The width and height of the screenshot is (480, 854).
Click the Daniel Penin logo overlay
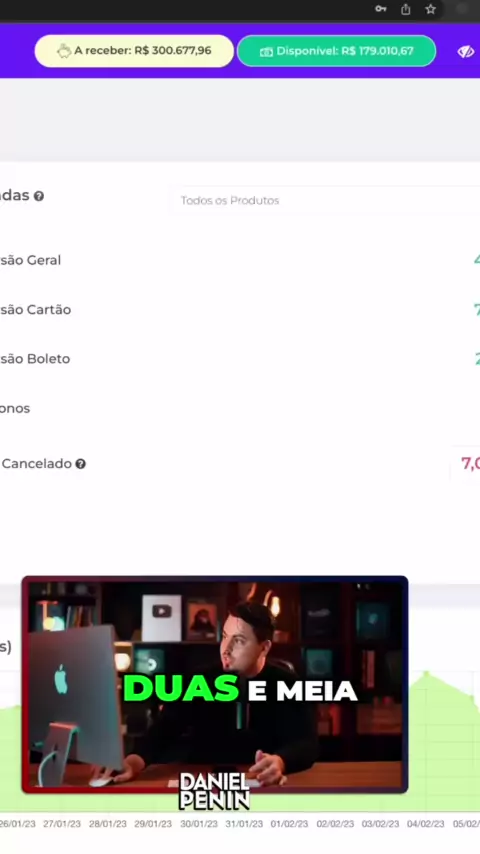coord(214,791)
